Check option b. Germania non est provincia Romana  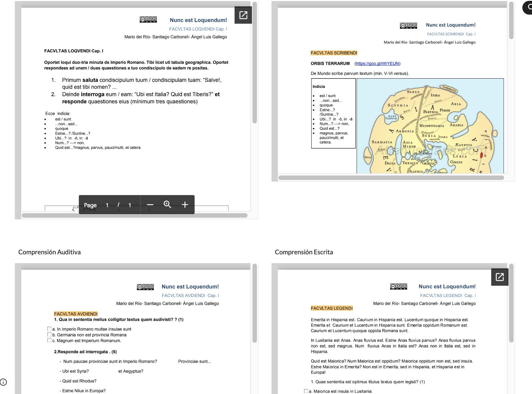tap(49, 334)
